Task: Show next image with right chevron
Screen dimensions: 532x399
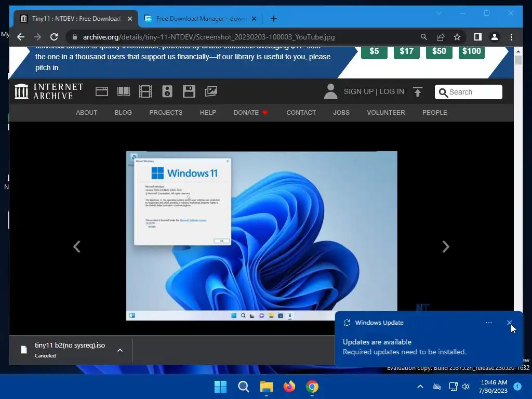Action: [445, 247]
